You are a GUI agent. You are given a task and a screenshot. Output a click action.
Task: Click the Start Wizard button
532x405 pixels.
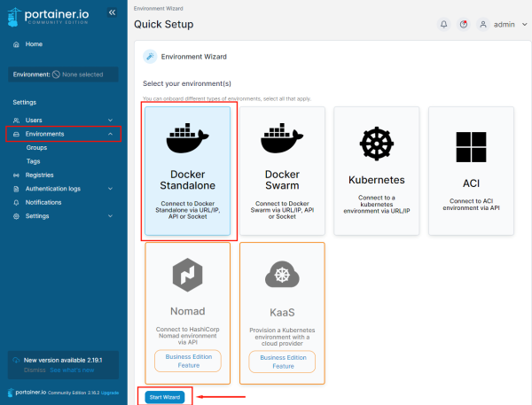tap(166, 397)
